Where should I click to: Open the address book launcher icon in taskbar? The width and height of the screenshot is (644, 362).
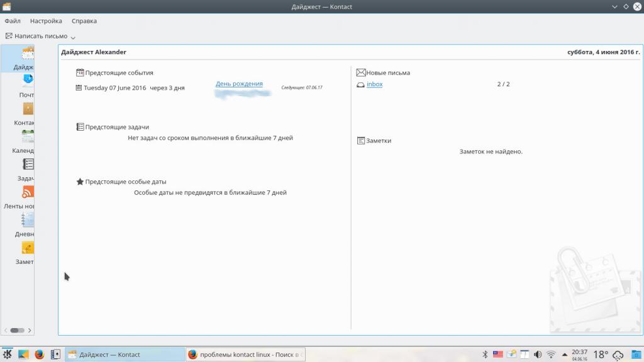click(55, 354)
